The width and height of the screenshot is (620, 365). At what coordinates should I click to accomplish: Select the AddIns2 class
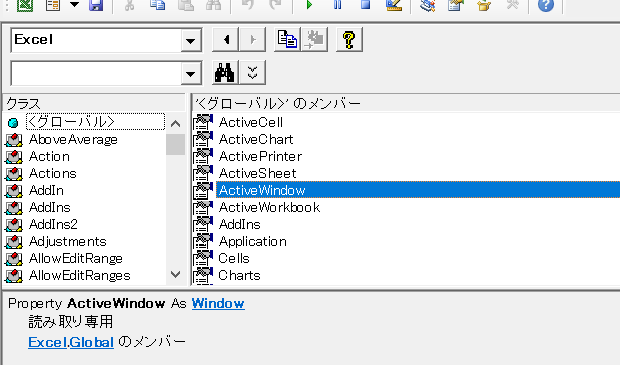[x=53, y=225]
